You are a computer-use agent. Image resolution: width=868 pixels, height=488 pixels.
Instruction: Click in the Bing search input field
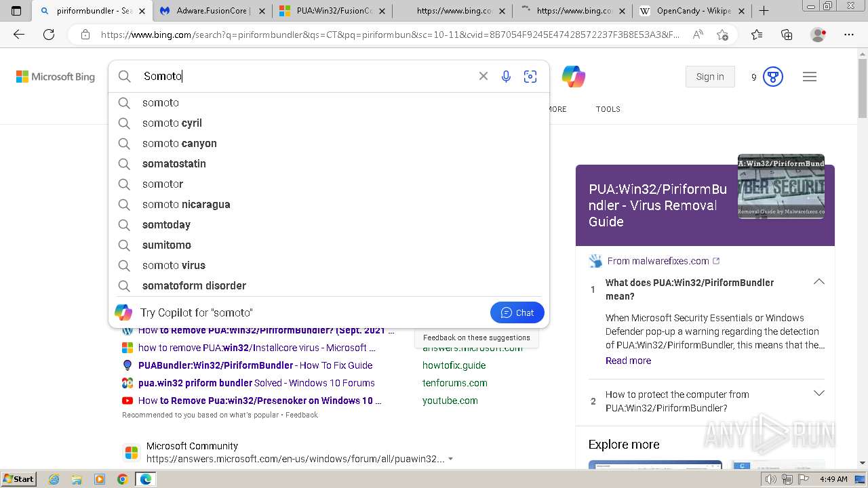coord(305,77)
